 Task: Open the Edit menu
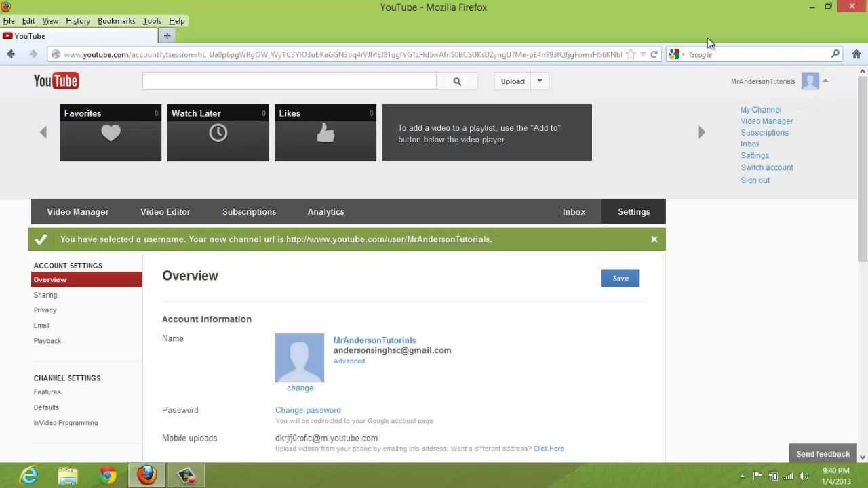click(x=28, y=21)
